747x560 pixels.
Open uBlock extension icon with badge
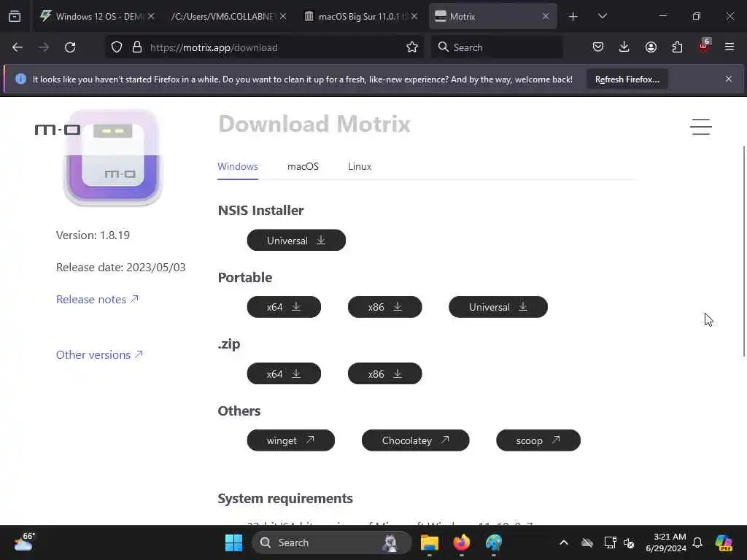point(704,46)
